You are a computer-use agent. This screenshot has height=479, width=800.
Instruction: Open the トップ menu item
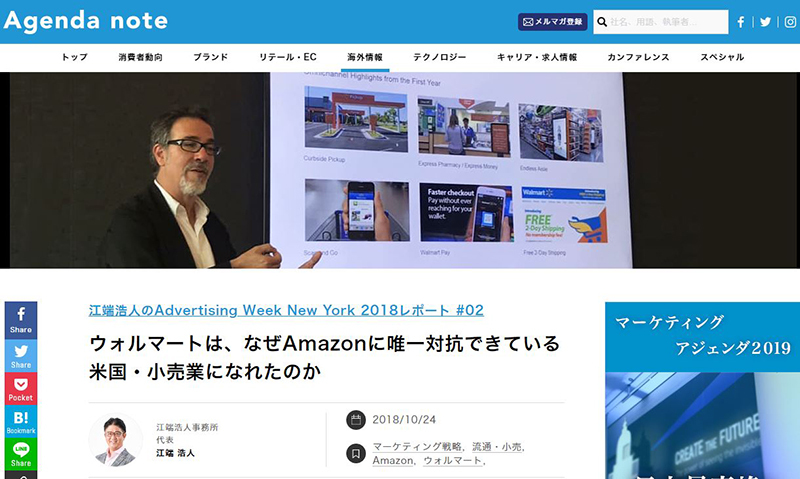[74, 58]
